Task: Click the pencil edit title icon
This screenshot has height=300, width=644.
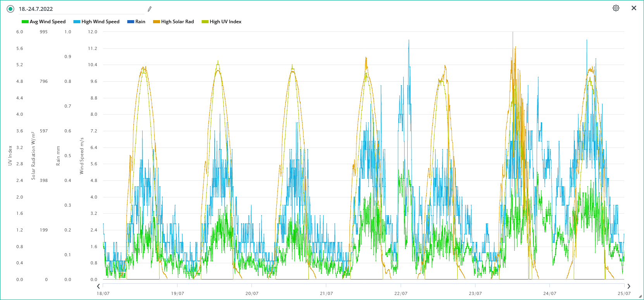Action: pos(150,9)
